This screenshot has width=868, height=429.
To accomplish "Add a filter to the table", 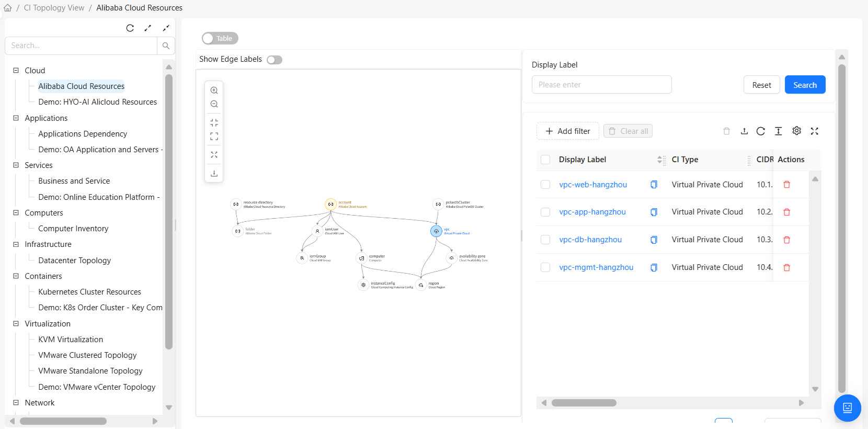I will pos(568,131).
